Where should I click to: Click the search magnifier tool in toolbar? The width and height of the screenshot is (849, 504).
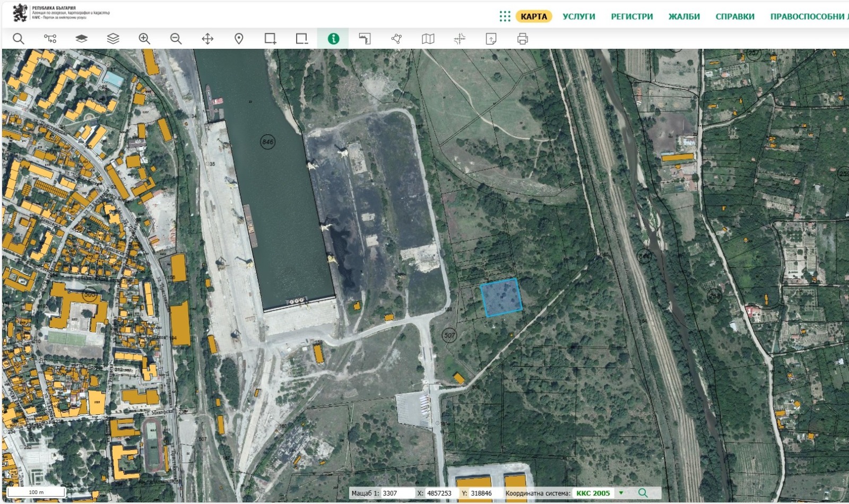click(x=19, y=39)
